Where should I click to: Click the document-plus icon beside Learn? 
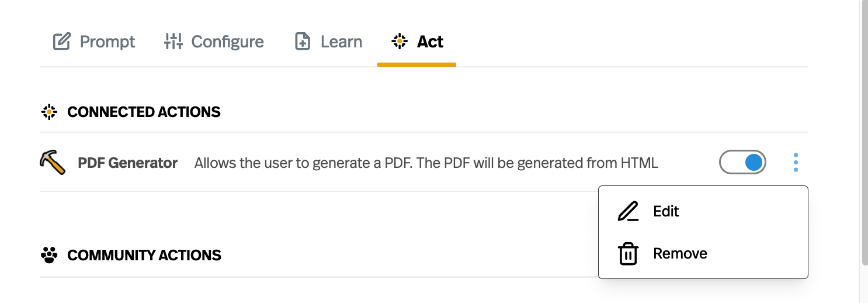coord(302,42)
